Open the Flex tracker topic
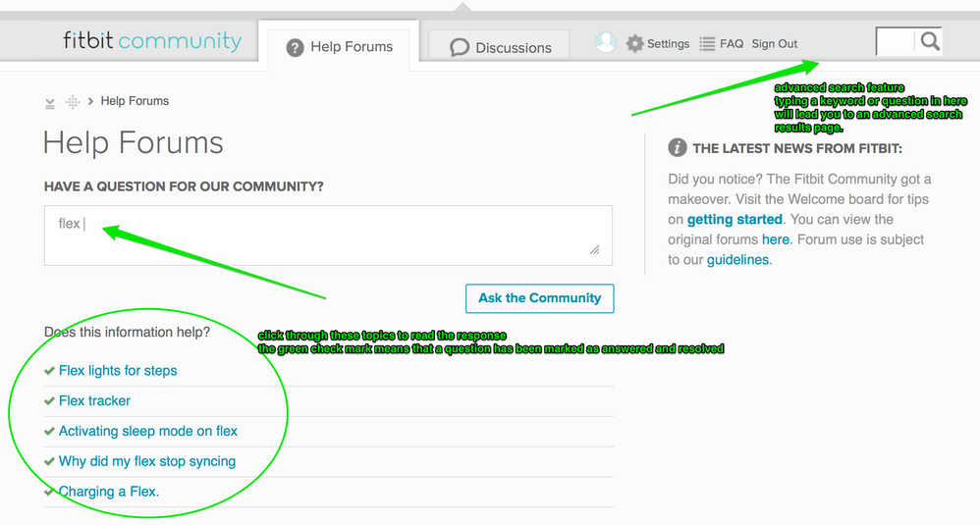The image size is (980, 525). [x=94, y=400]
